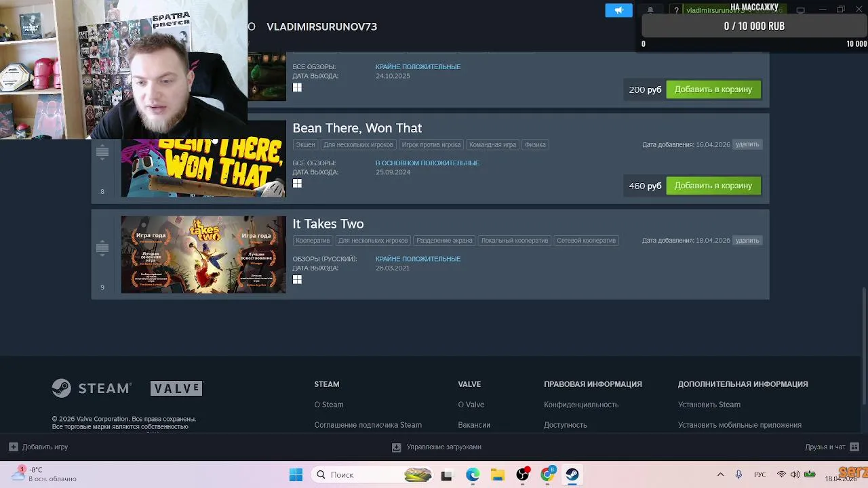The image size is (868, 488).
Task: Grab the drag handle of wishlist item 8
Action: pyautogui.click(x=102, y=152)
